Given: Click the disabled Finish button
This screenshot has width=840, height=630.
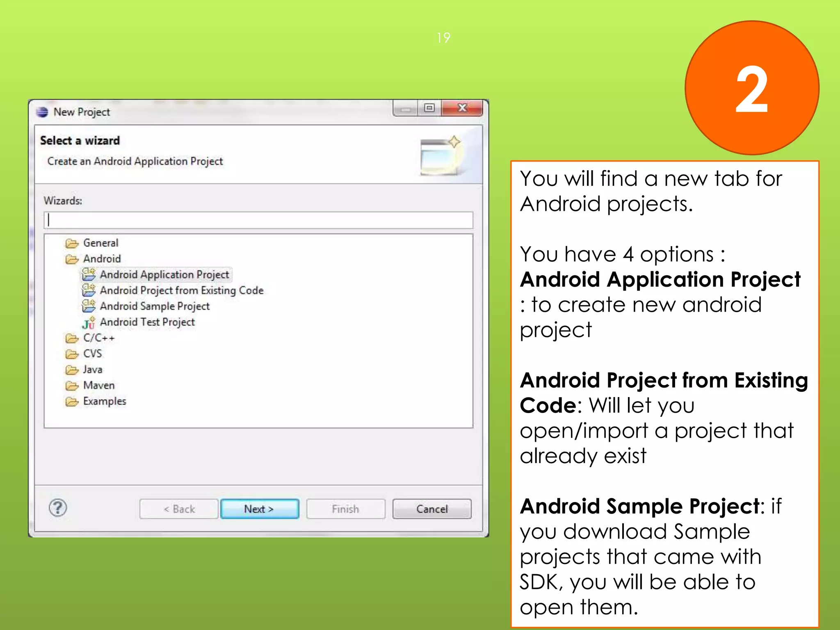Looking at the screenshot, I should 346,509.
